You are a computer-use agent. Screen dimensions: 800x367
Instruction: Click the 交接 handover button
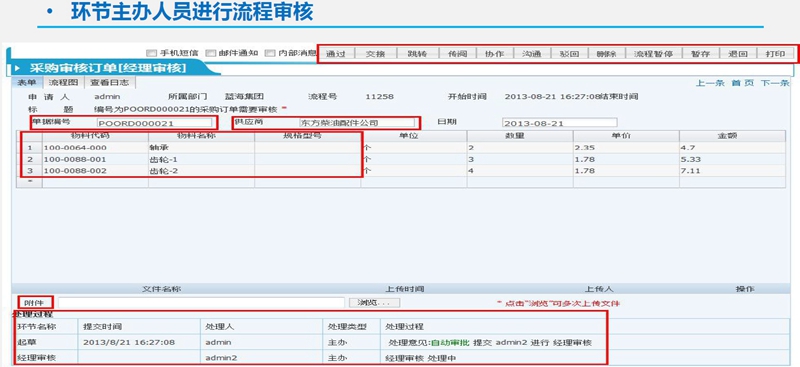(376, 54)
